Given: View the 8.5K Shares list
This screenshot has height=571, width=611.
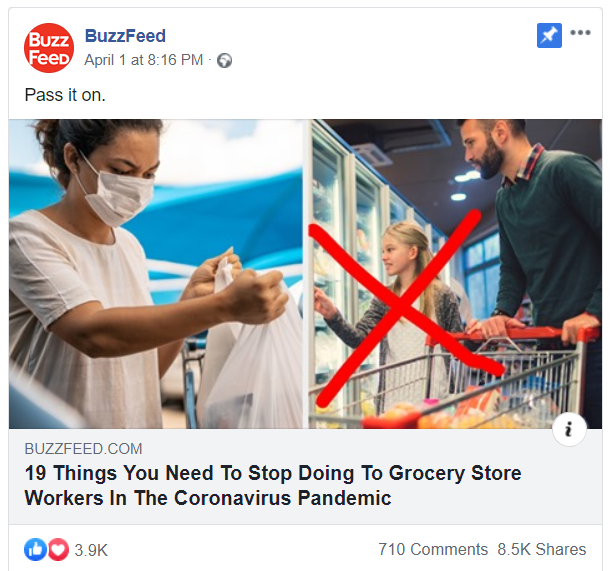Looking at the screenshot, I should [542, 549].
